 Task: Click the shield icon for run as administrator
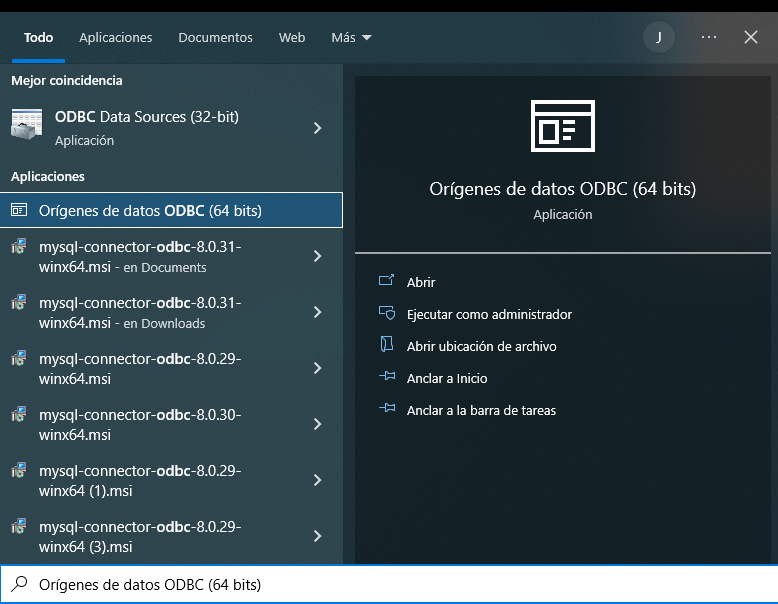coord(387,313)
